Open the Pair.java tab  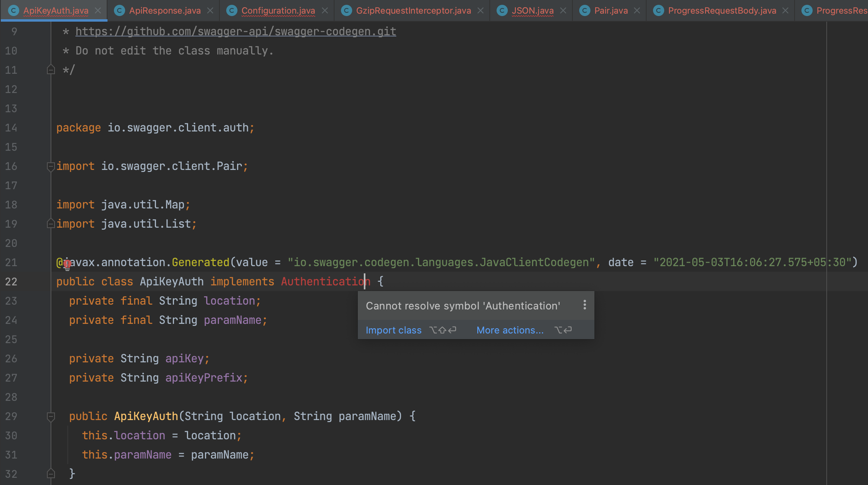(x=609, y=10)
